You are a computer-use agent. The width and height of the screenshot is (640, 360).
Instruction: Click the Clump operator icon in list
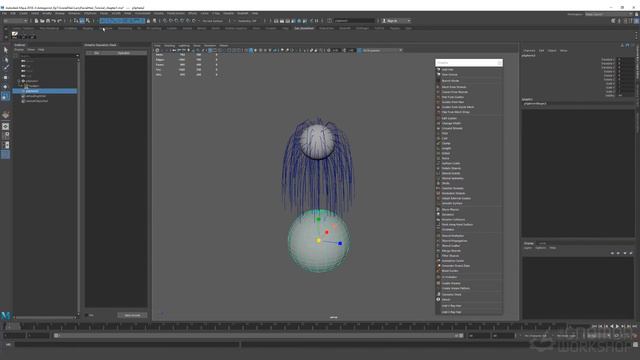tap(438, 143)
